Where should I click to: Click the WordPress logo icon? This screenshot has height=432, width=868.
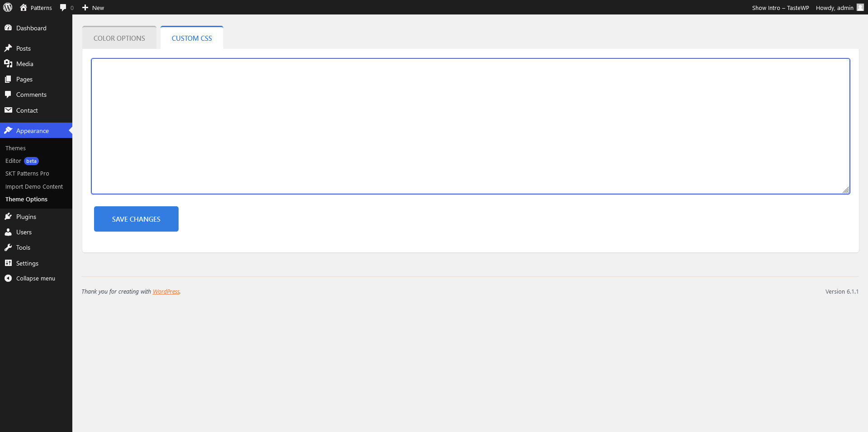tap(8, 7)
